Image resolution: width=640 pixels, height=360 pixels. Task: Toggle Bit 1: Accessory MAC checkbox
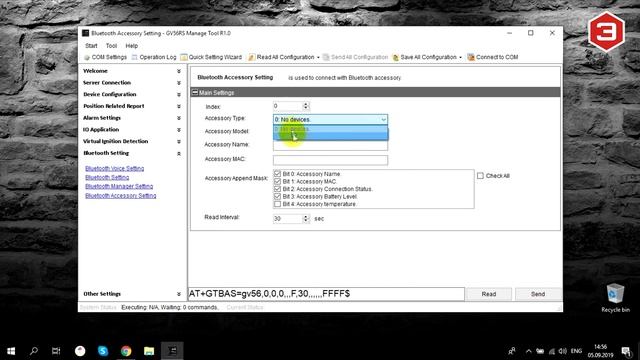278,181
